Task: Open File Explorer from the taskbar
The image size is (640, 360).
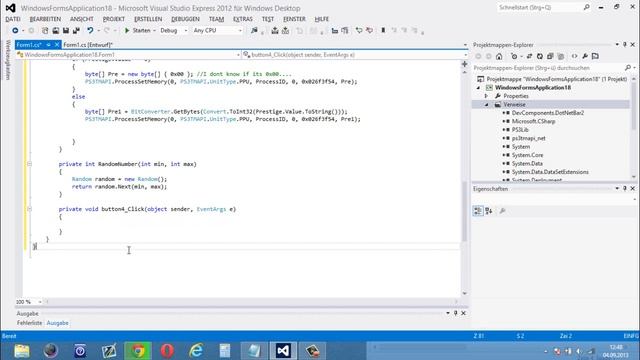Action: tap(22, 351)
